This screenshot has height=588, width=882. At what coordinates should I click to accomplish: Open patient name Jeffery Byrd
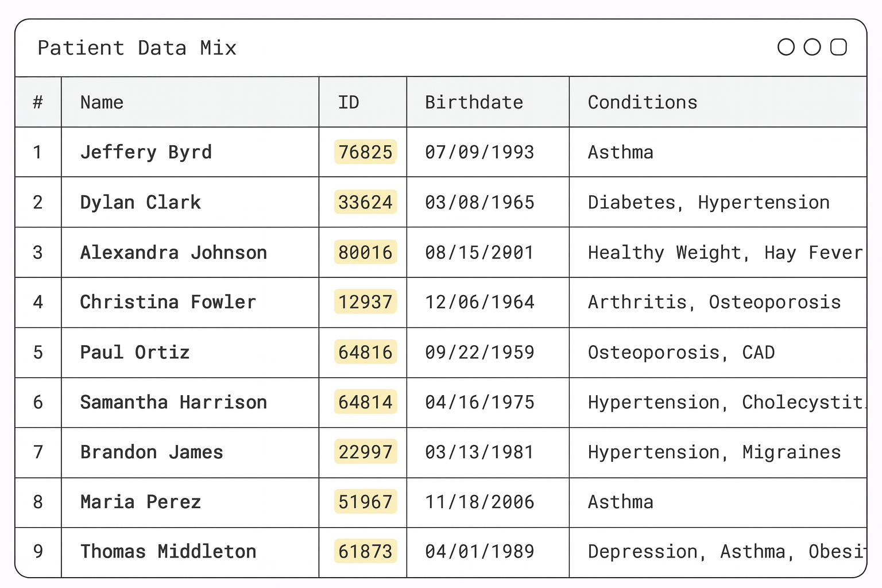[146, 152]
